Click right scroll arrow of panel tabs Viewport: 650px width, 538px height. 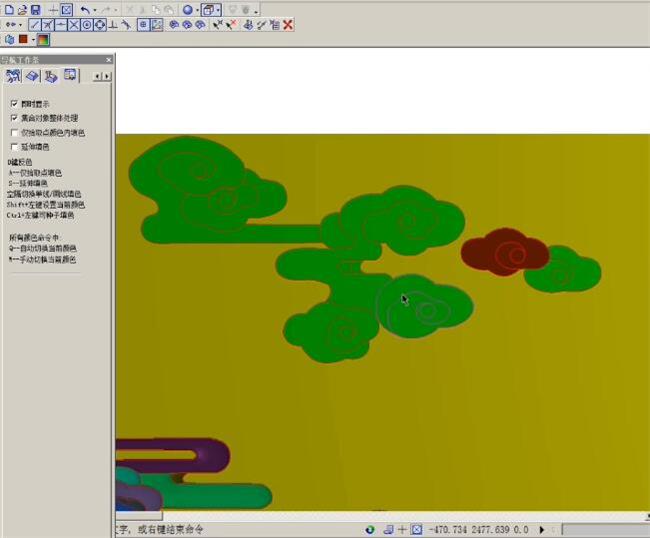point(106,76)
